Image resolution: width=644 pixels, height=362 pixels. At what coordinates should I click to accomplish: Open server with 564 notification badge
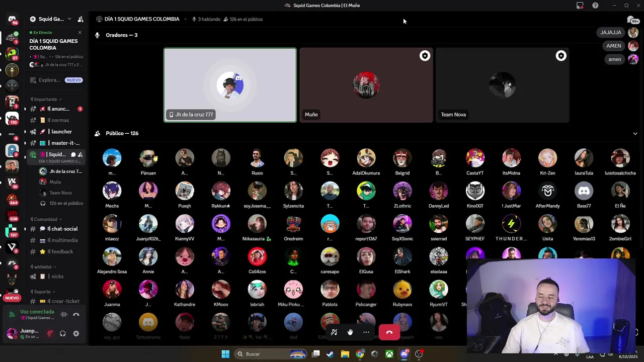(12, 199)
